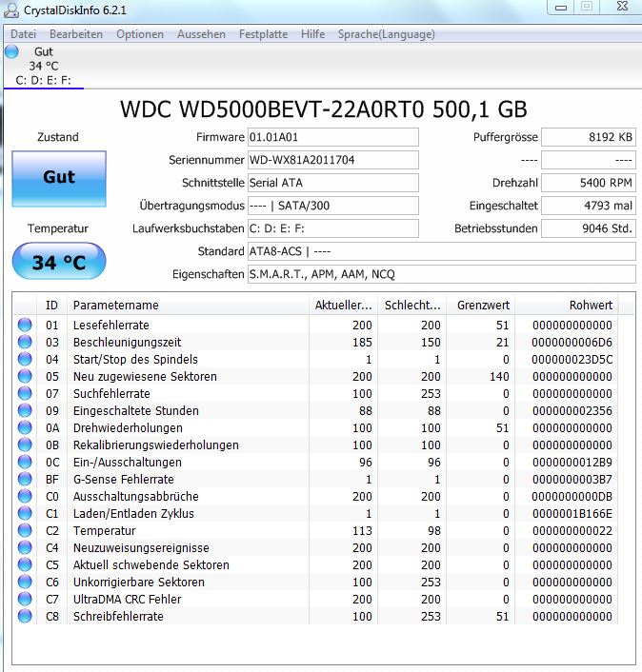This screenshot has height=672, width=642.
Task: Click the Rohwert column header
Action: [x=567, y=306]
